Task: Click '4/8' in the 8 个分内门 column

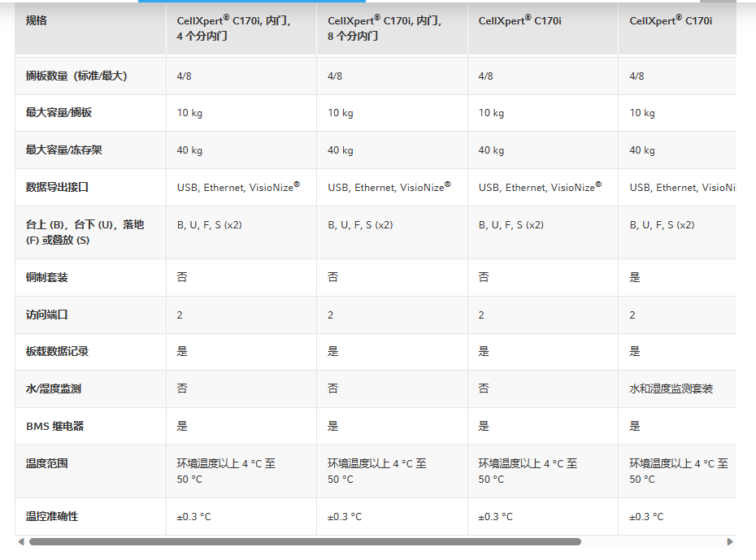Action: [335, 76]
